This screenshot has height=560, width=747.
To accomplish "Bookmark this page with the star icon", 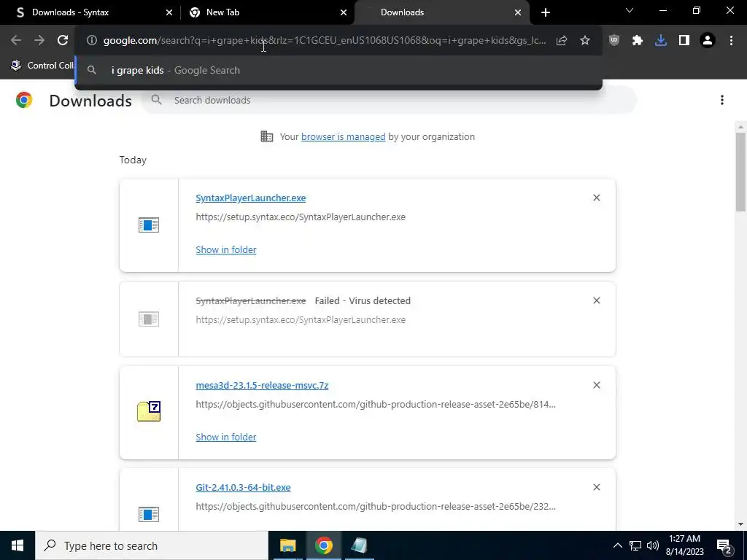I will 585,41.
